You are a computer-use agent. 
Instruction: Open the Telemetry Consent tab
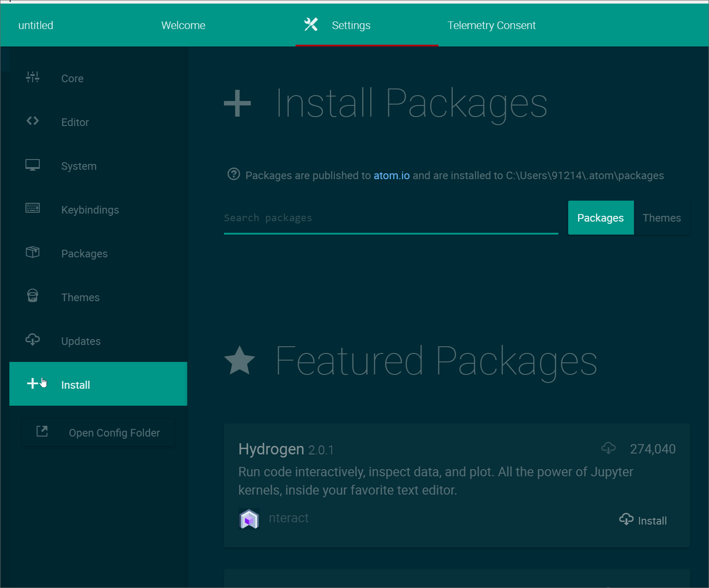pyautogui.click(x=492, y=25)
